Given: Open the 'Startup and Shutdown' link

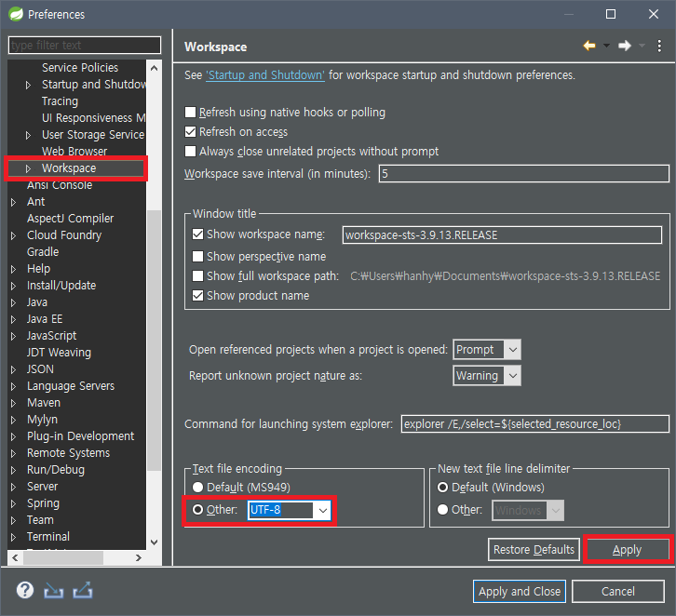Looking at the screenshot, I should (265, 75).
